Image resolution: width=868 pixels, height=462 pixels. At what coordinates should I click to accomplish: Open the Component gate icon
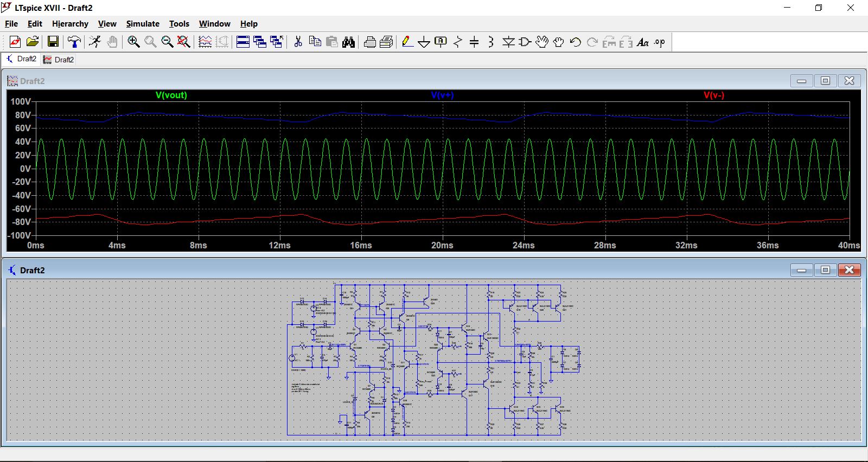point(525,42)
